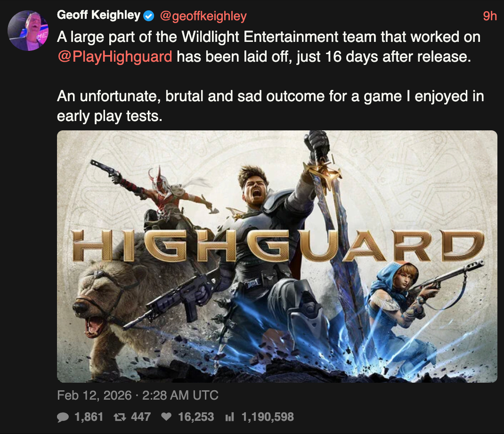
Task: Open Geoff Keighley's profile avatar
Action: pos(28,31)
